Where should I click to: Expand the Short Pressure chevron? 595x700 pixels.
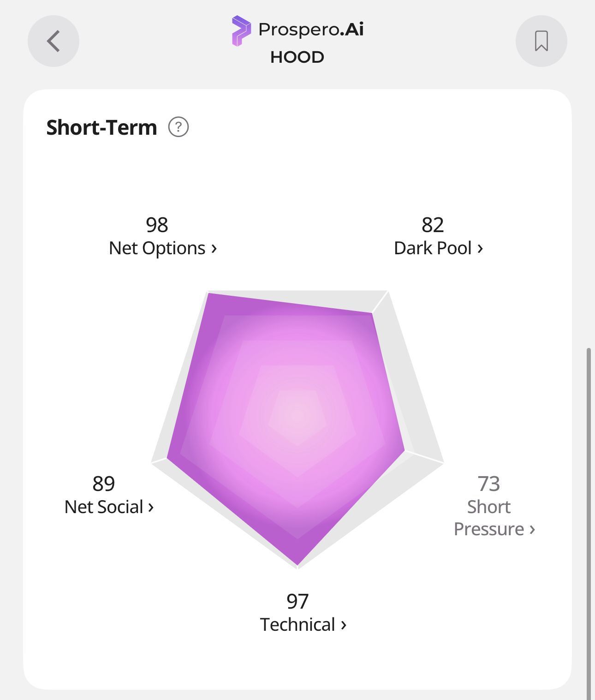(532, 529)
